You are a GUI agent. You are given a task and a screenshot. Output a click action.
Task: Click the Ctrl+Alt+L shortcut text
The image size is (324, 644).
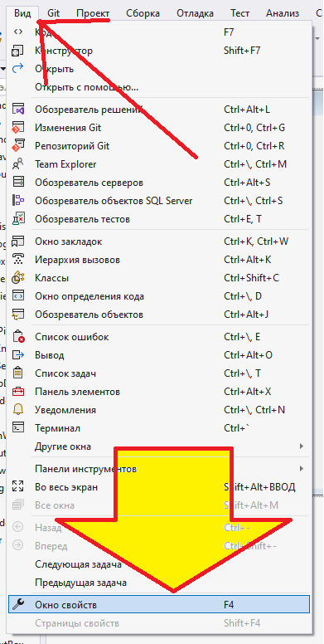point(247,110)
